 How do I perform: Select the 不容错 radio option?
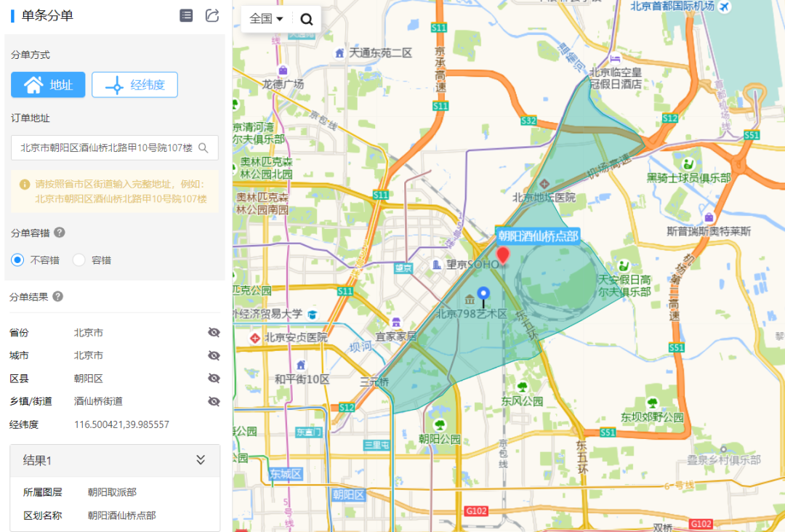tap(17, 259)
